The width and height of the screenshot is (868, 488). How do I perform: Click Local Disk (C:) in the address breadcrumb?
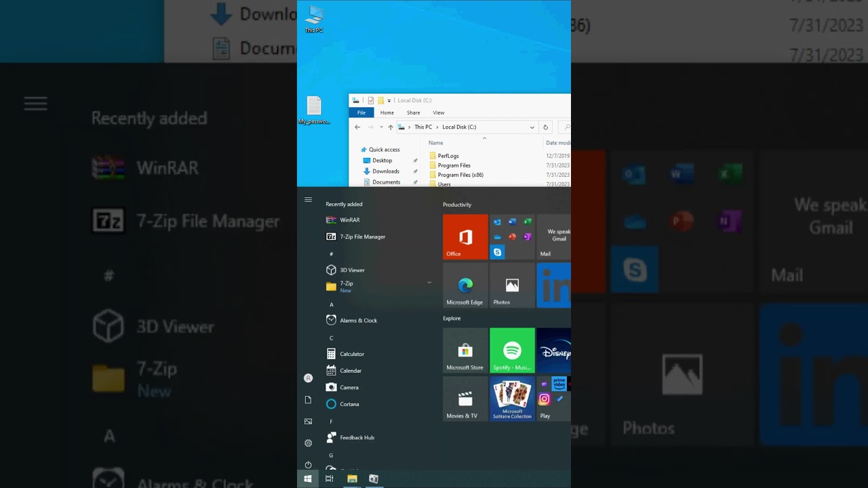pos(459,127)
